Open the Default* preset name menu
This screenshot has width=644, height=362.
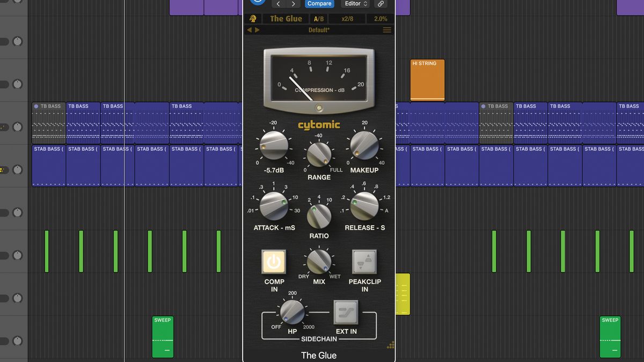point(319,30)
